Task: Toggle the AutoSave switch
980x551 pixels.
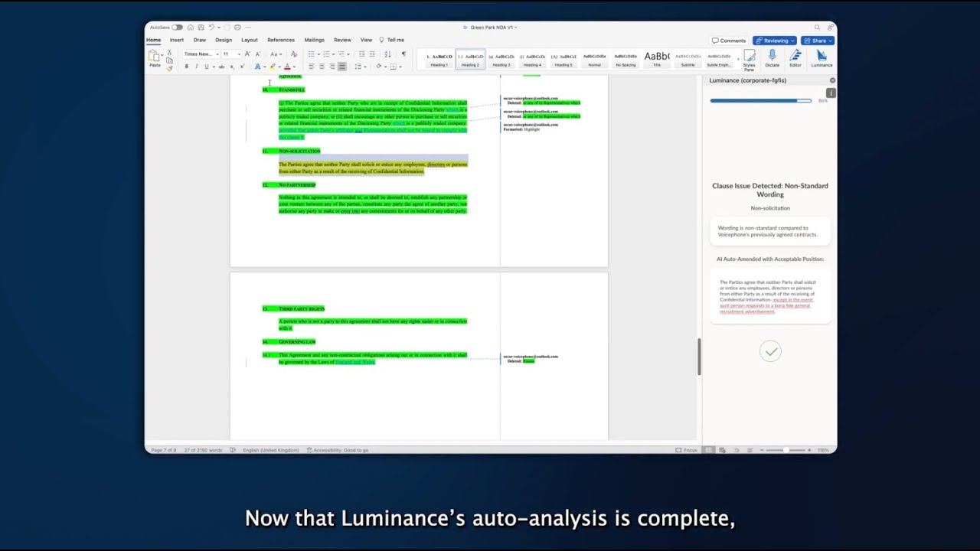Action: pyautogui.click(x=177, y=28)
